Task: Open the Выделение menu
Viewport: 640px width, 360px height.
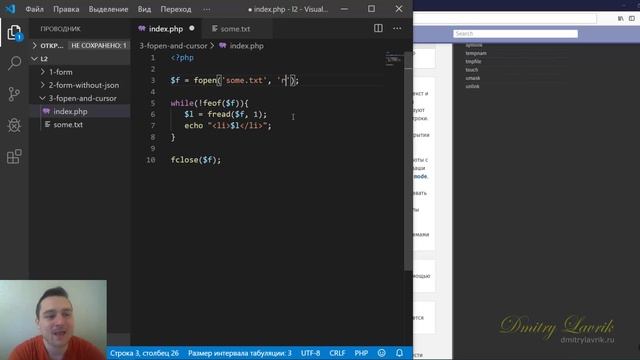Action: pos(108,9)
